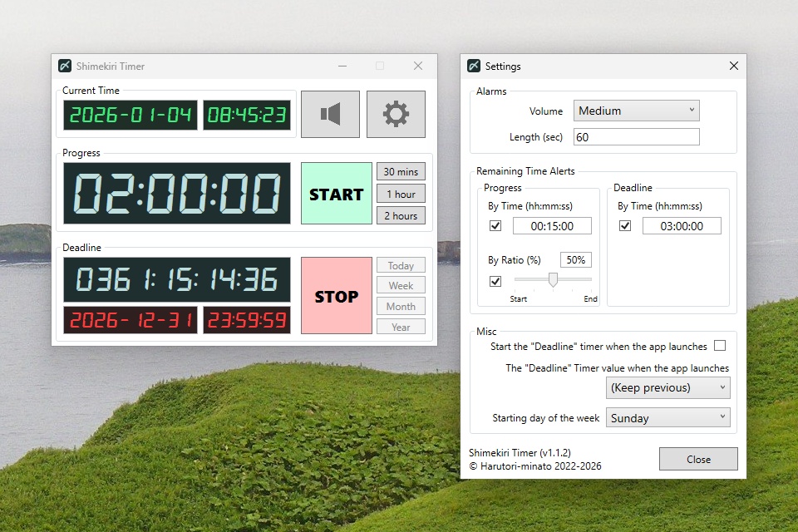
Task: Close the Shimekiri Timer main window
Action: pyautogui.click(x=418, y=66)
